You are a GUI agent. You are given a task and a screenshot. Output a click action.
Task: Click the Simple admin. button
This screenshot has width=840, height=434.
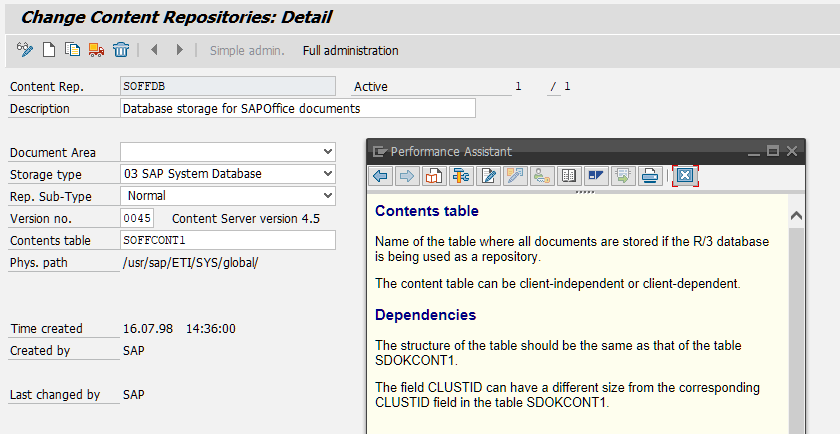tap(247, 50)
